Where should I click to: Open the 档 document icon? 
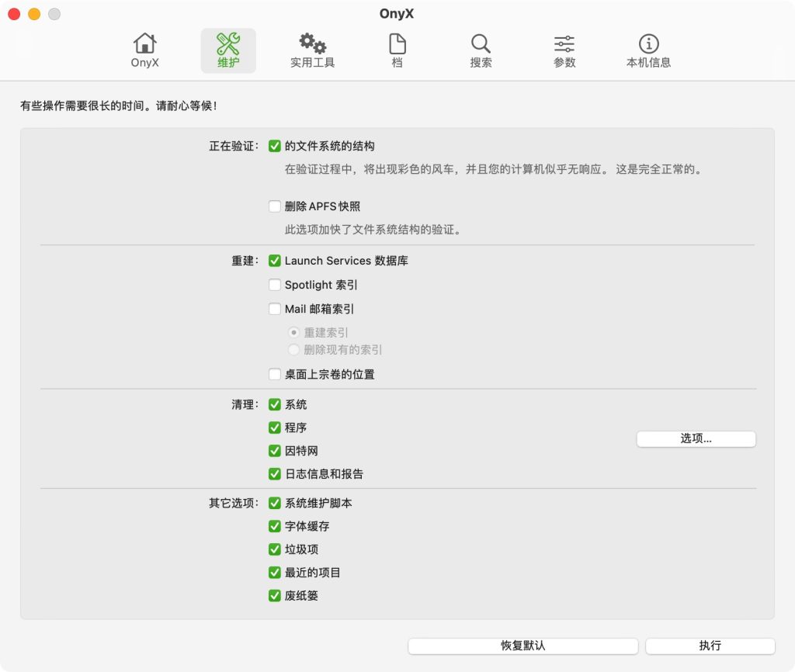pos(397,50)
